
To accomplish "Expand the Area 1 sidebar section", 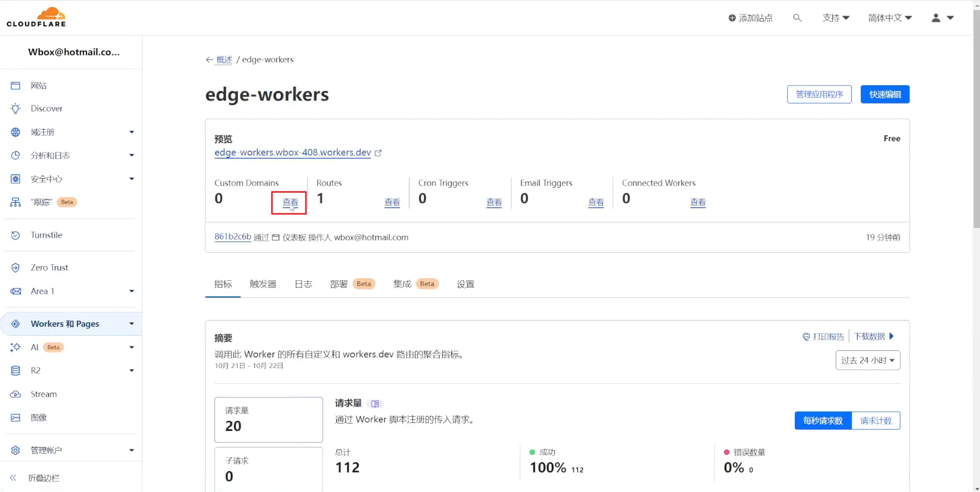I will coord(132,291).
